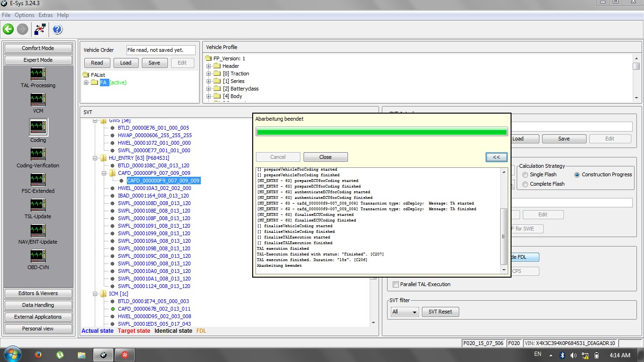Open the OBD-CVN module icon
This screenshot has width=644, height=362.
[x=38, y=256]
